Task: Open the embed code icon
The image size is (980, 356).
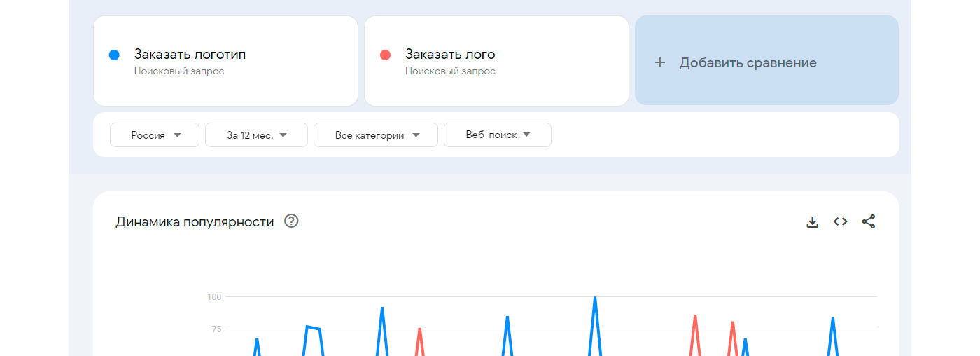Action: pyautogui.click(x=840, y=221)
